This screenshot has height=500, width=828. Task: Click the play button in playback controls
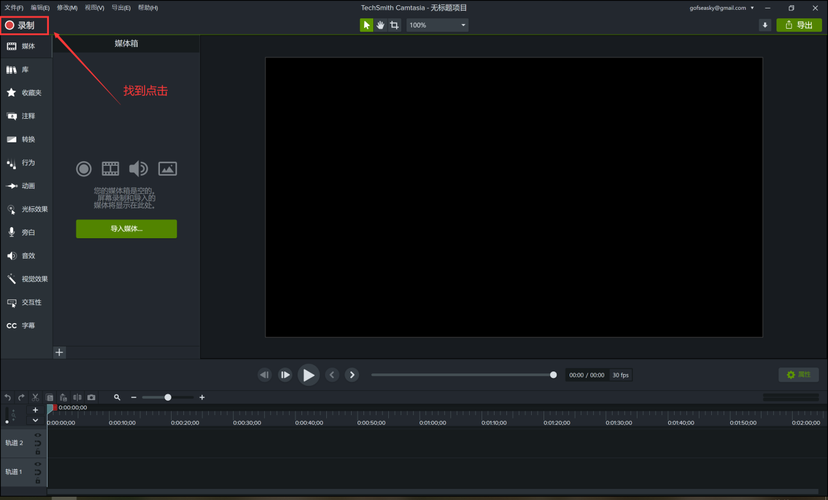[308, 375]
